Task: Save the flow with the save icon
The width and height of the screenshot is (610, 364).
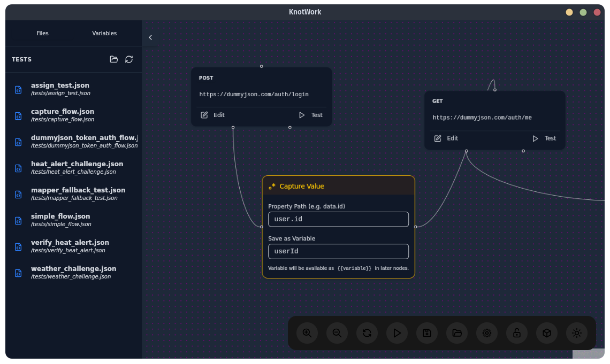Action: [x=426, y=332]
